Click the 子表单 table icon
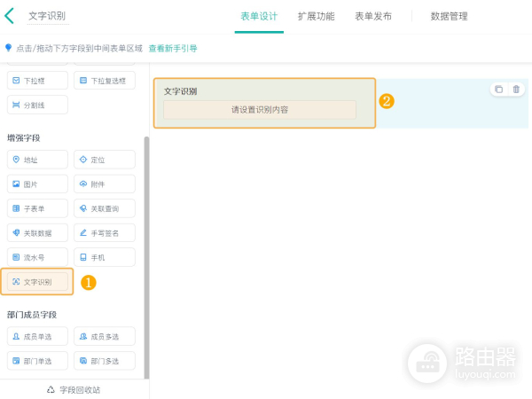 coord(16,208)
